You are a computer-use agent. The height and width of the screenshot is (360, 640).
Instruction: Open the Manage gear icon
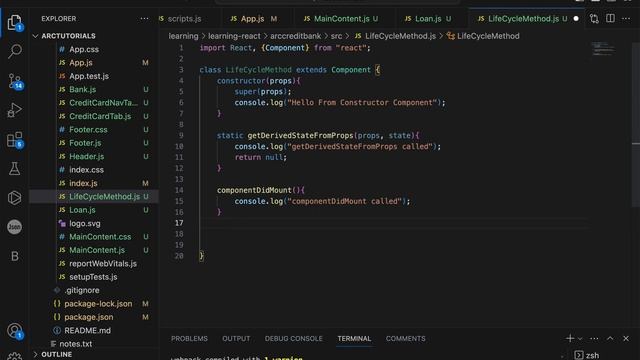pyautogui.click(x=14, y=356)
